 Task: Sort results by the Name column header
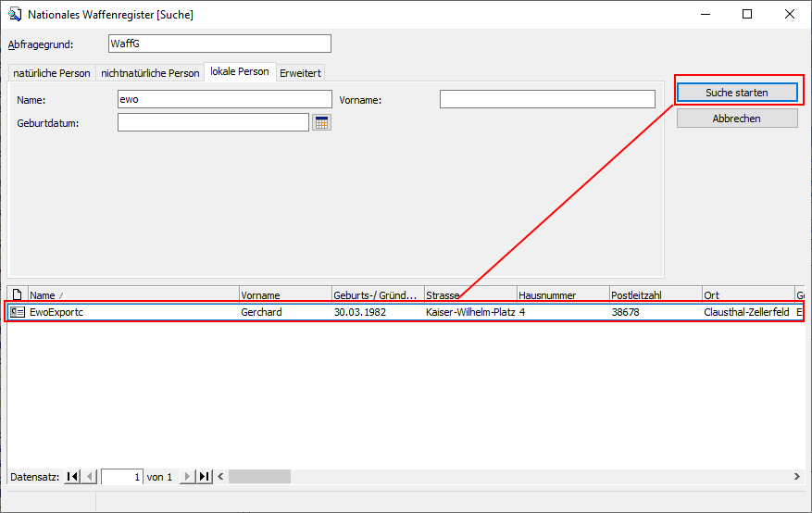[x=133, y=295]
